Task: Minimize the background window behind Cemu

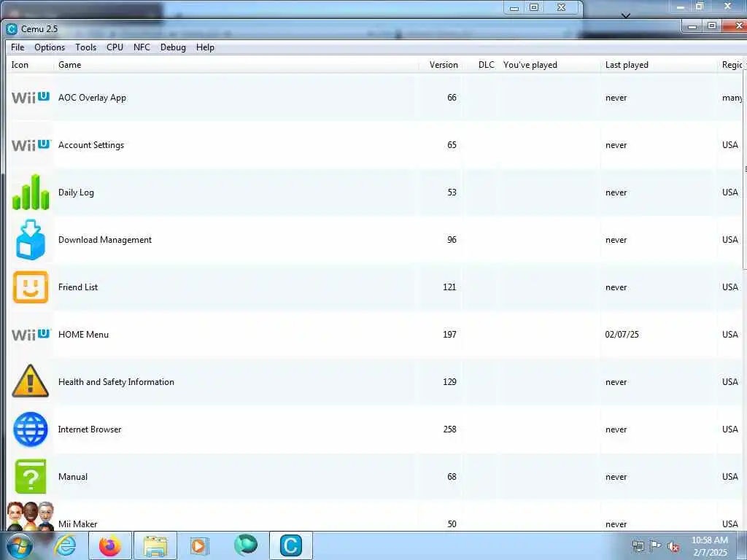Action: pyautogui.click(x=514, y=7)
